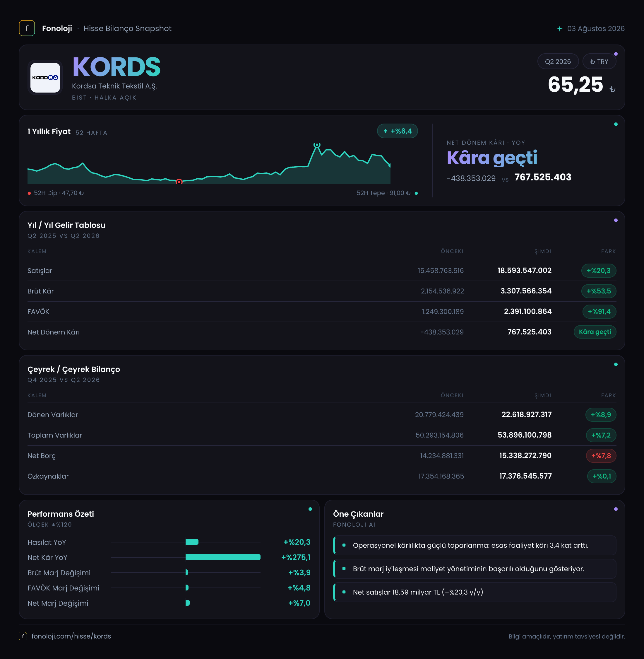This screenshot has width=644, height=659.
Task: Click the large Kâra geçti headline
Action: [x=492, y=158]
